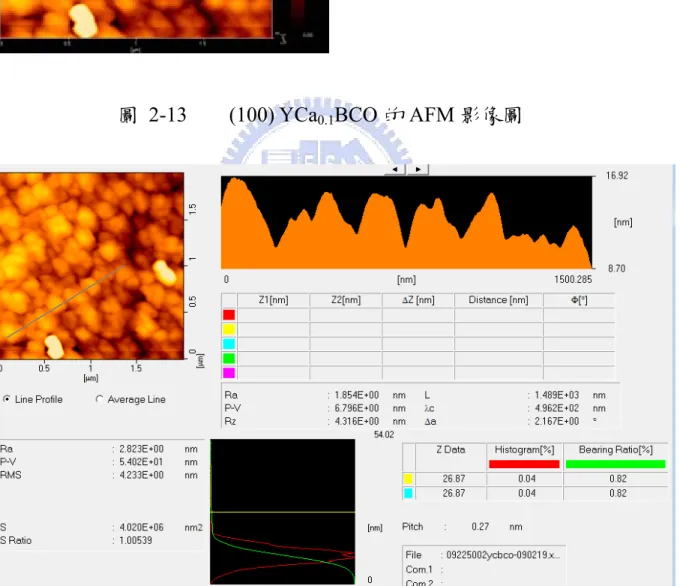Click the Pitch value 0.27
The width and height of the screenshot is (680, 586).
480,527
